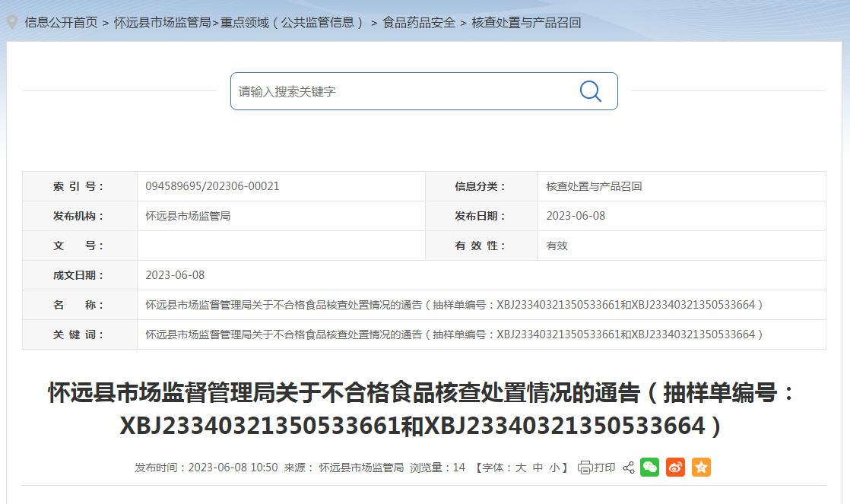Click the 索引号 label cell

tap(80, 186)
